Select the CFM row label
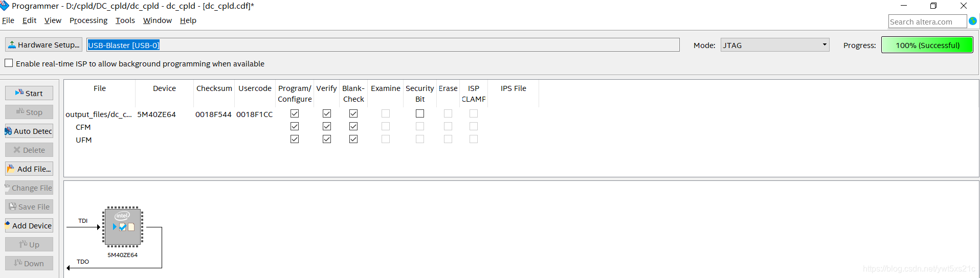980x278 pixels. point(83,127)
